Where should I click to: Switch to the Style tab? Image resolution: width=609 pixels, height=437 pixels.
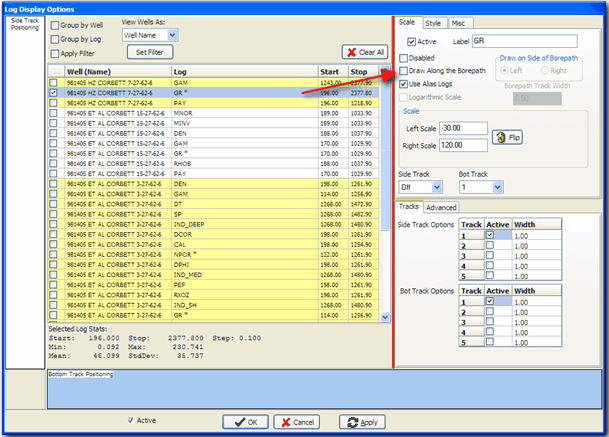coord(433,22)
